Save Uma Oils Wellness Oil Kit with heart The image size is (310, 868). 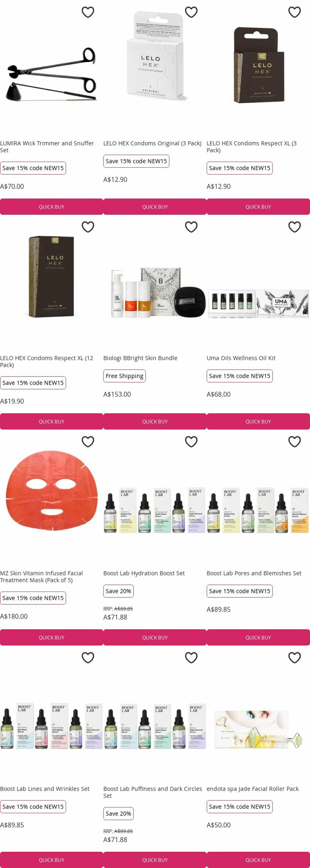click(294, 227)
